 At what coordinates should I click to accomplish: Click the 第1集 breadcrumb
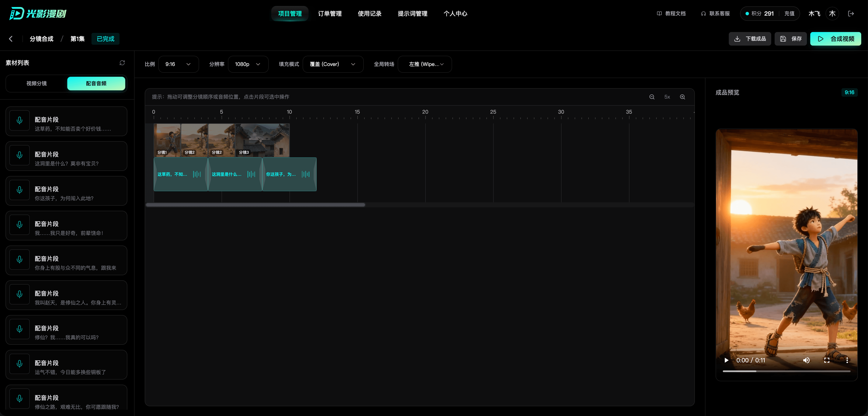(x=77, y=39)
